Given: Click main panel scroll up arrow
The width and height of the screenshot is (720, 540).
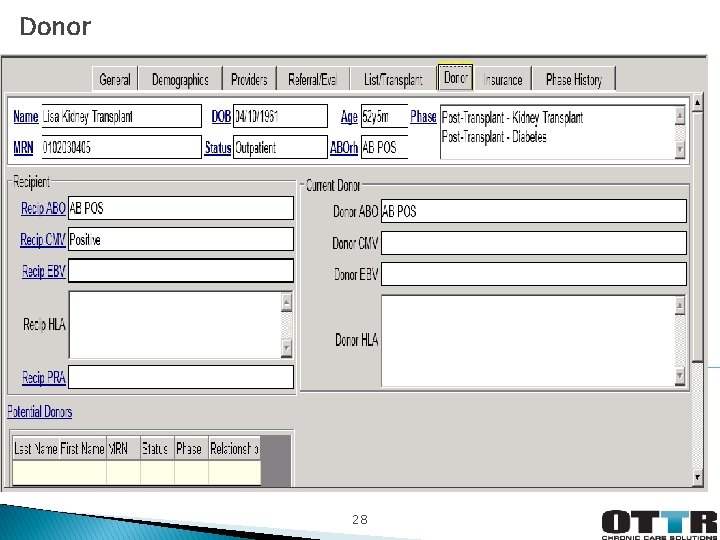Looking at the screenshot, I should coord(697,103).
